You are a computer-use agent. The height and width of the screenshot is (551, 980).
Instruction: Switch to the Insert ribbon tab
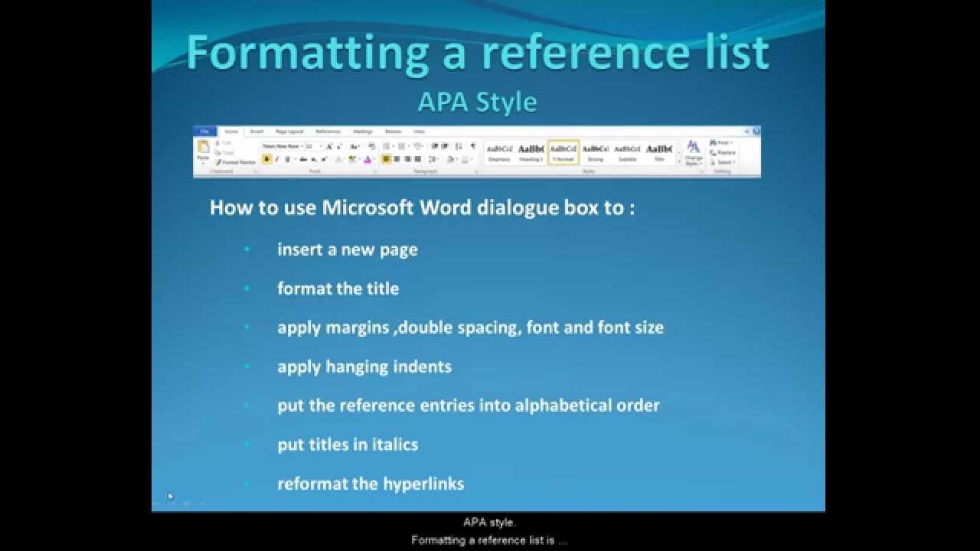(x=256, y=132)
